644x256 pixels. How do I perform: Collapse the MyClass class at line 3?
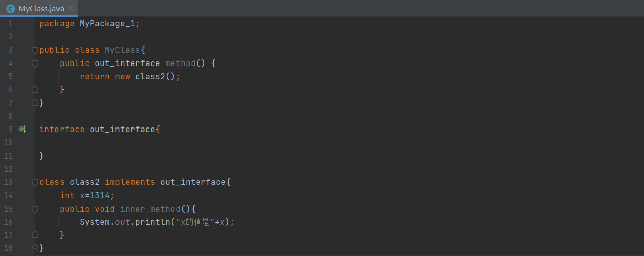pos(35,50)
